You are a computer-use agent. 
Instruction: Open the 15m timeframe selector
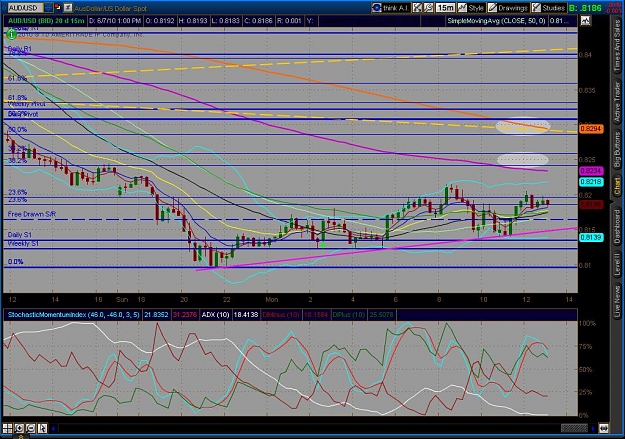click(445, 8)
